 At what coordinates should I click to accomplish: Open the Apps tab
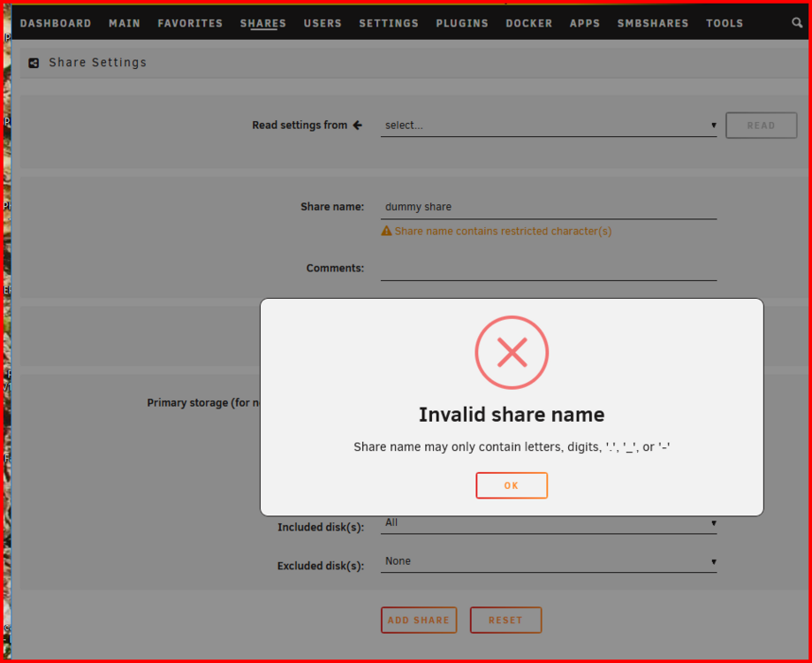(585, 23)
